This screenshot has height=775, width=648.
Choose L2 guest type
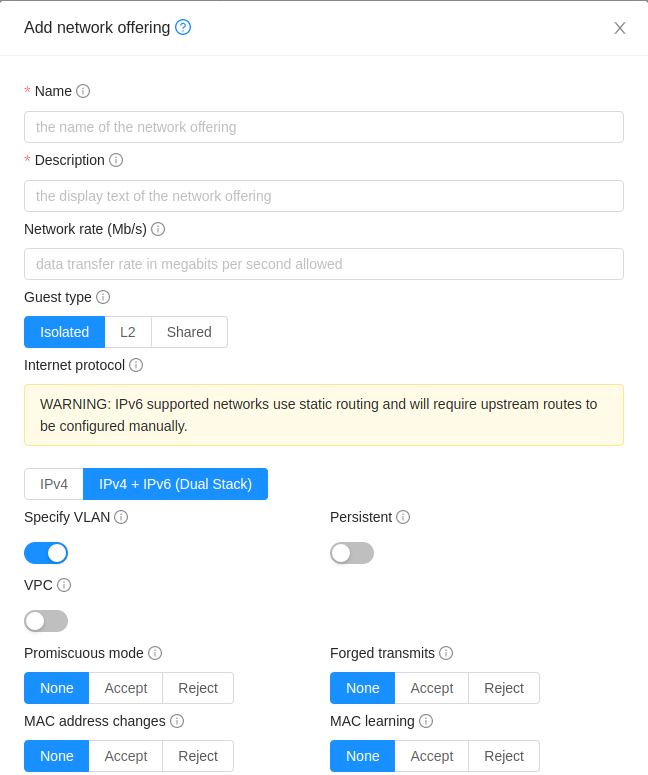pyautogui.click(x=128, y=332)
